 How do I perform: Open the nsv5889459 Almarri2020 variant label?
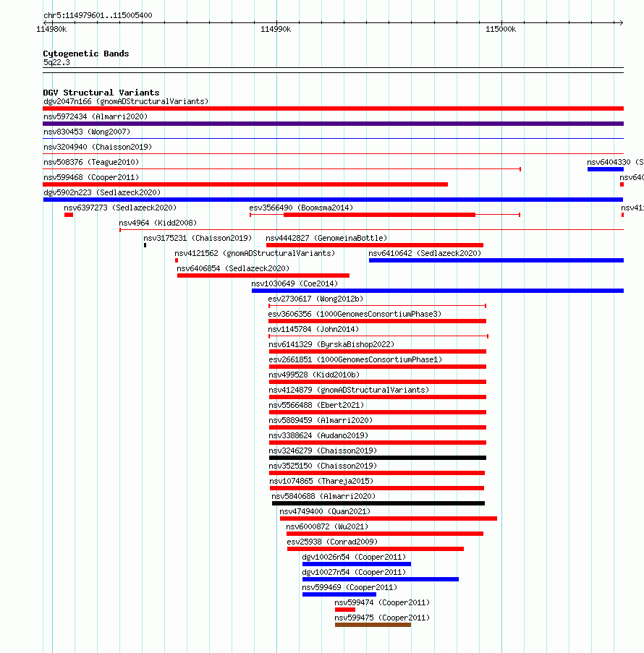click(x=321, y=420)
